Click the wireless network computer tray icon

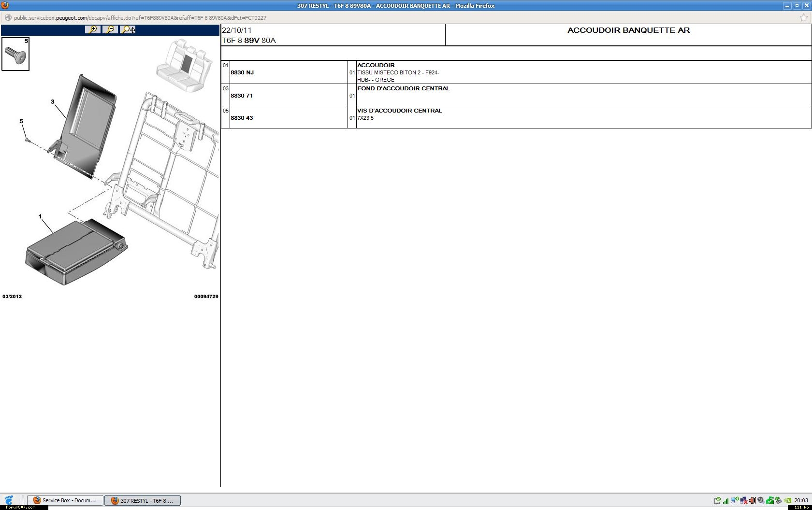point(735,500)
